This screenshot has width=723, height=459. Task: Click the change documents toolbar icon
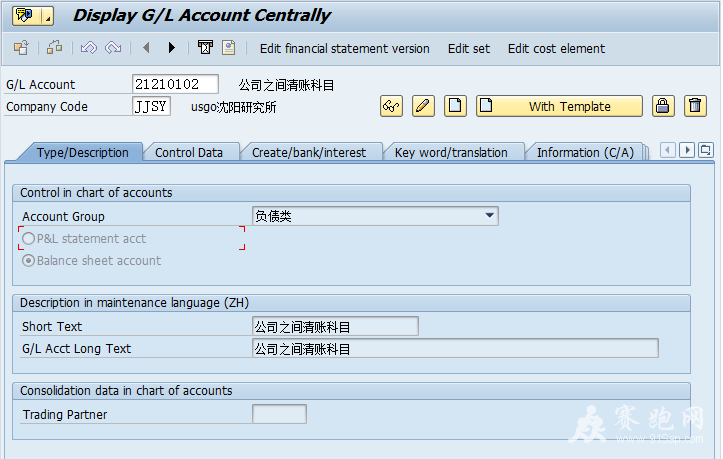[x=229, y=48]
